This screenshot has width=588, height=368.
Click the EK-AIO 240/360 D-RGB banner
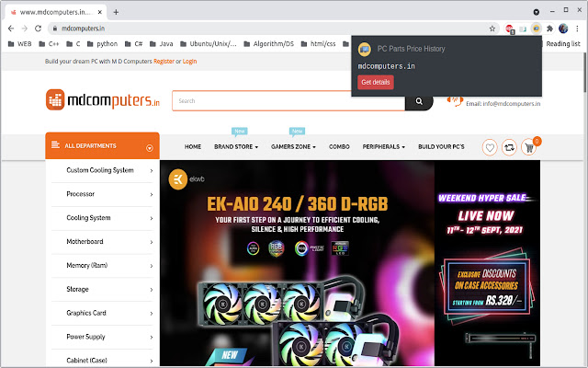point(297,263)
